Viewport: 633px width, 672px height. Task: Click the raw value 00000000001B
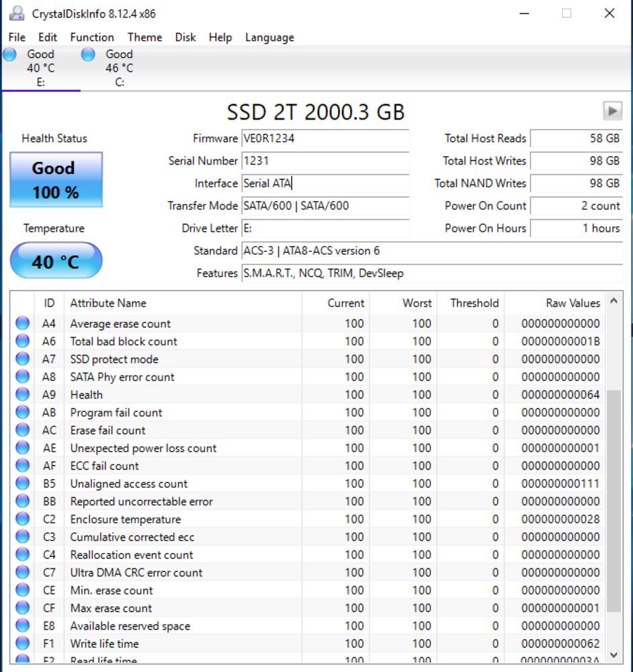tap(560, 341)
